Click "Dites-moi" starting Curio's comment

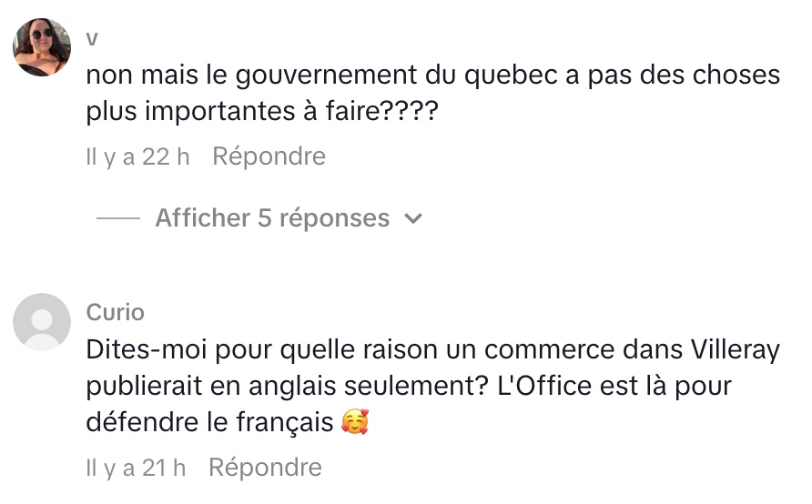tap(141, 349)
